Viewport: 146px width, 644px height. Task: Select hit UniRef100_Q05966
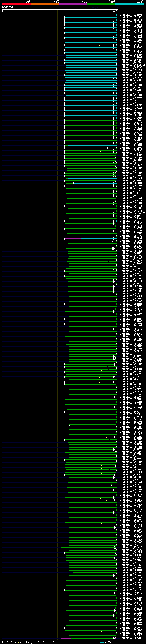[x=131, y=334]
